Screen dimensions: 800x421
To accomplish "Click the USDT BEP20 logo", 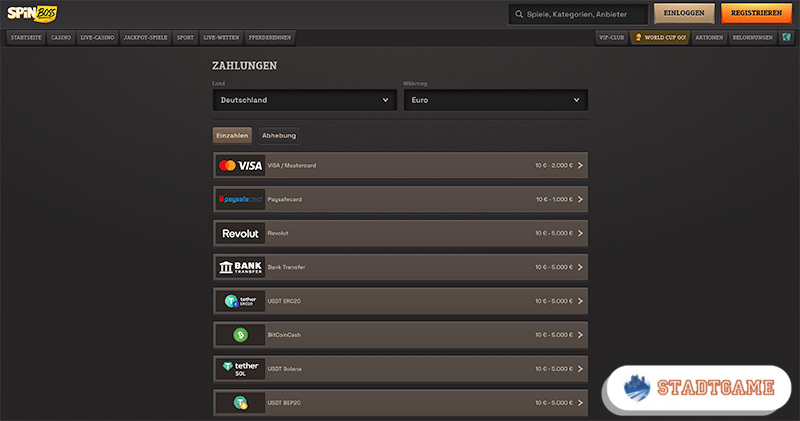I will (240, 403).
